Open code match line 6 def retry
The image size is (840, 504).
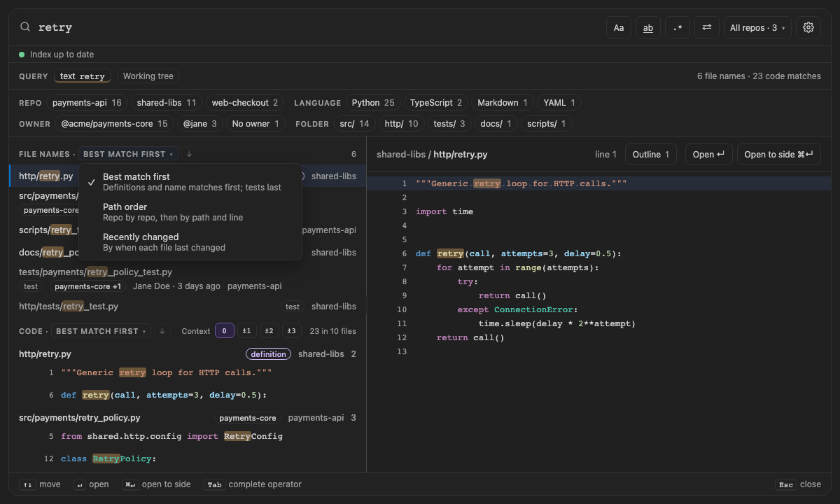[x=188, y=395]
